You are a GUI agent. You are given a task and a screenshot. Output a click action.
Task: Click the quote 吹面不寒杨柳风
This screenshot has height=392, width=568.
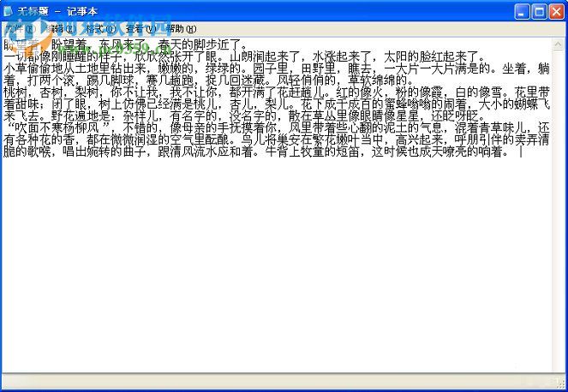point(57,128)
